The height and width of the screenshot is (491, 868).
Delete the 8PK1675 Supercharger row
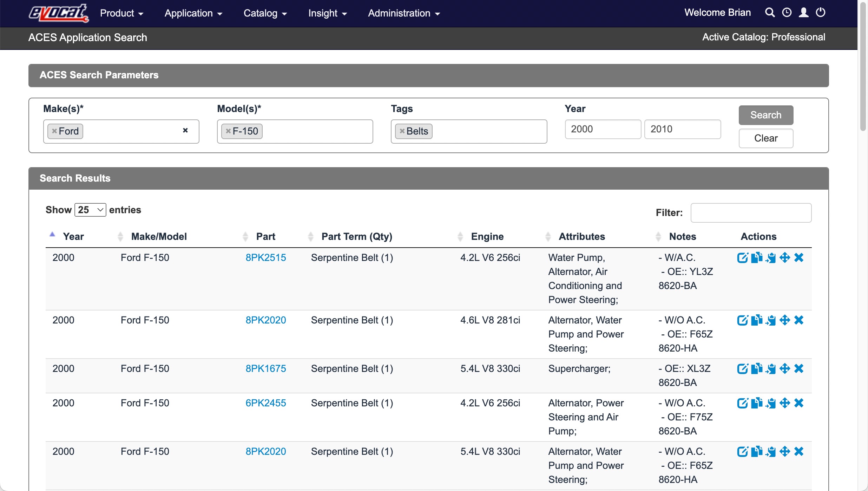click(x=799, y=368)
